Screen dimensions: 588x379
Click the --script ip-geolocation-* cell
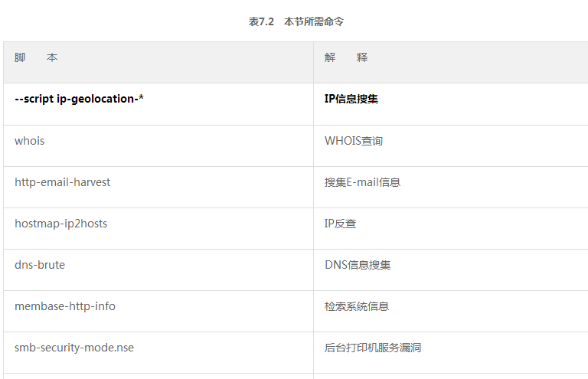click(79, 99)
